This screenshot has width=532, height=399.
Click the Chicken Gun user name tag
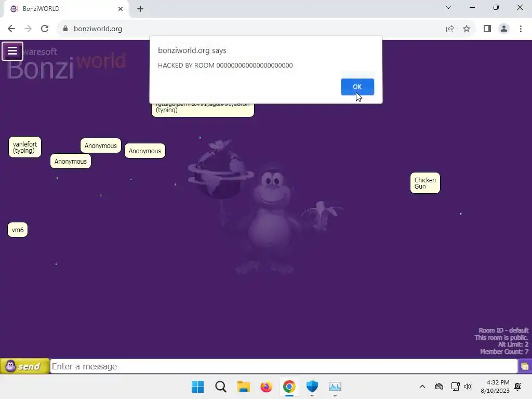pyautogui.click(x=425, y=183)
